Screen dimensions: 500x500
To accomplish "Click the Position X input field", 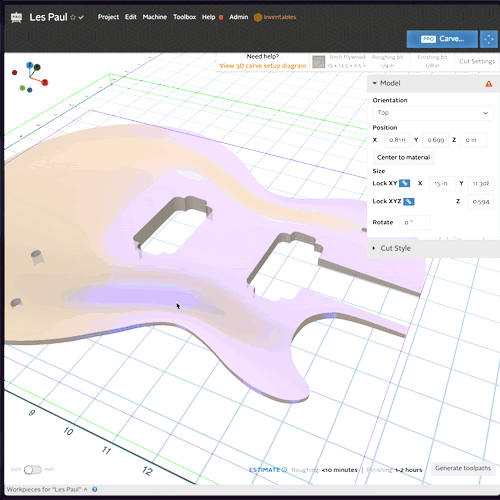I will click(397, 140).
